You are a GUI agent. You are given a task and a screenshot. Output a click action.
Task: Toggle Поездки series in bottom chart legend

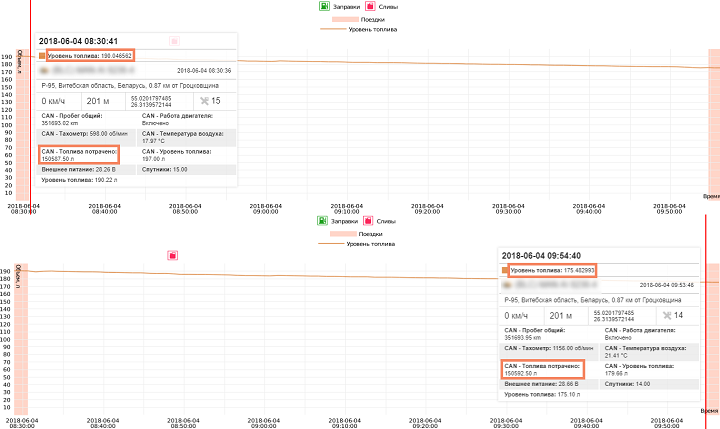[357, 232]
